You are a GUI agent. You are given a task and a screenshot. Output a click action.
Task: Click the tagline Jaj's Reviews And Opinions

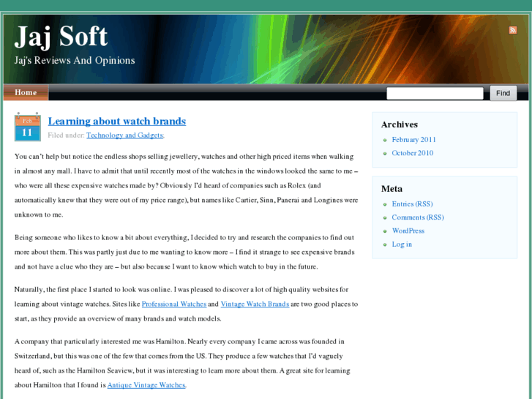click(x=75, y=61)
